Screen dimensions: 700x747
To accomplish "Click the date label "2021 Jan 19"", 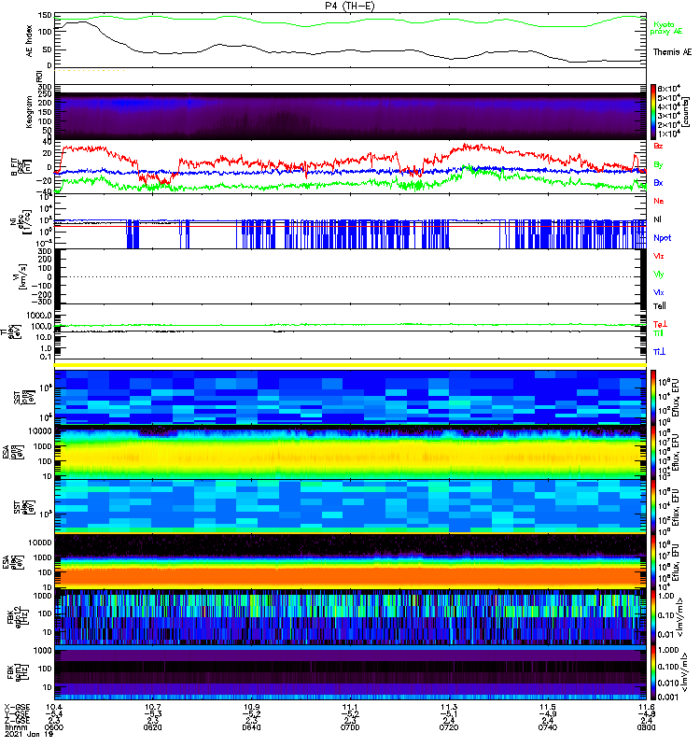I will (x=29, y=734).
